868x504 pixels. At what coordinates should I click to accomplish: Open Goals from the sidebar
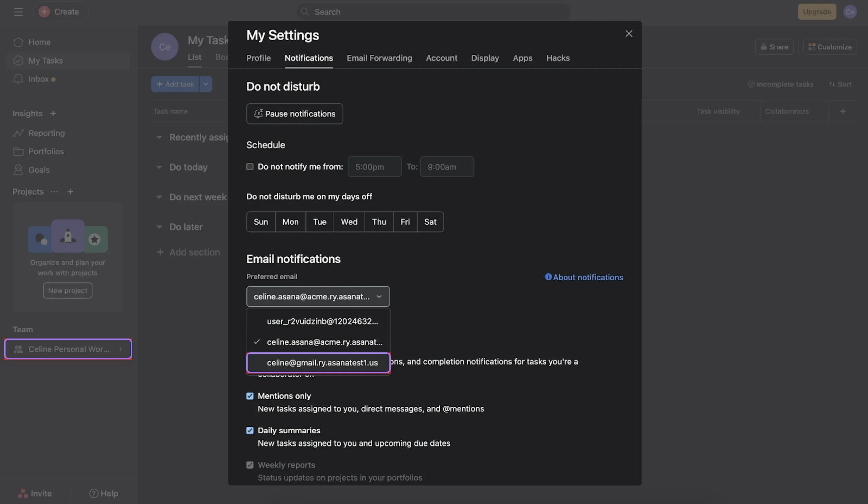pos(39,170)
